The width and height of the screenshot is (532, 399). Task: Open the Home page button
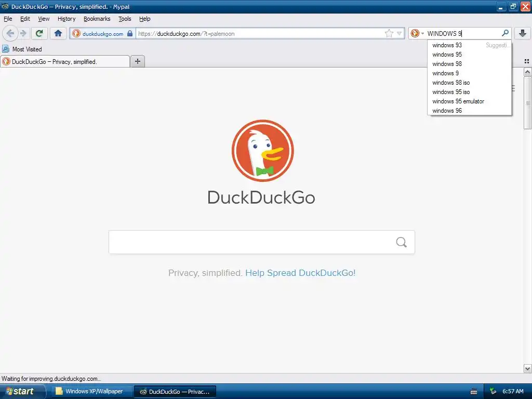(58, 33)
